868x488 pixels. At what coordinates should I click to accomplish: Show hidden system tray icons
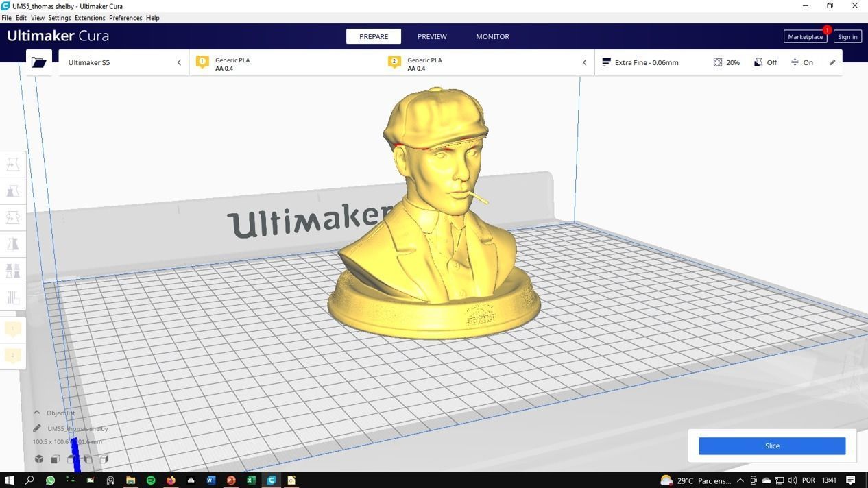tap(740, 480)
